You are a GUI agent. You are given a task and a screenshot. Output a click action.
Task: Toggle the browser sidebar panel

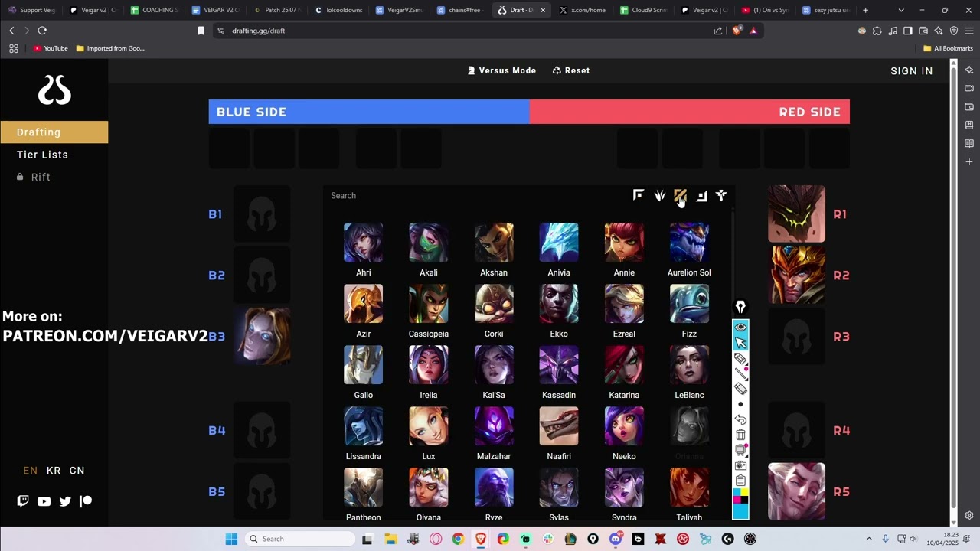908,31
